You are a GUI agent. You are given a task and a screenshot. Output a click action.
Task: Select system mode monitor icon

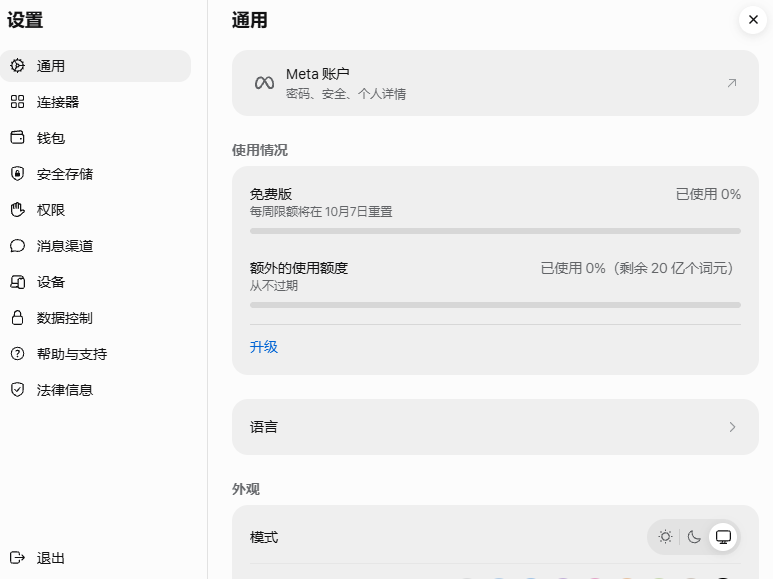[723, 537]
